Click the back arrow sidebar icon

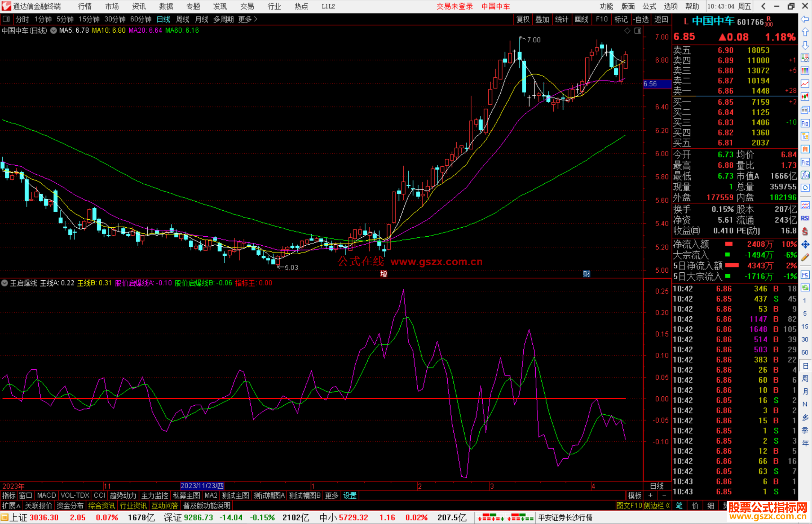coord(805,19)
